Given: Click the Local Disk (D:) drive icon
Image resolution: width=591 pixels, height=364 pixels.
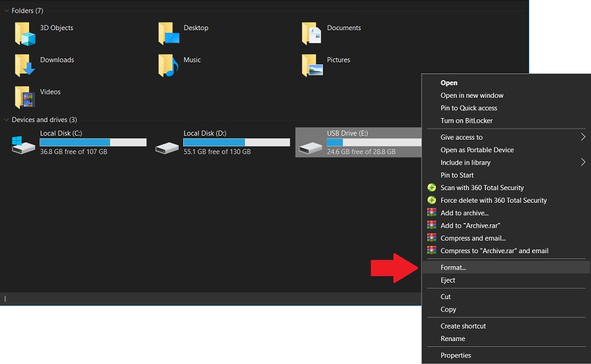Looking at the screenshot, I should point(167,148).
